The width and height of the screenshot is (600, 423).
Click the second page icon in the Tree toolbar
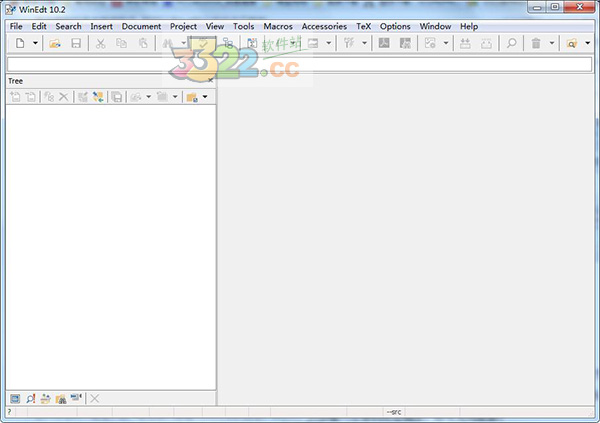(31, 97)
